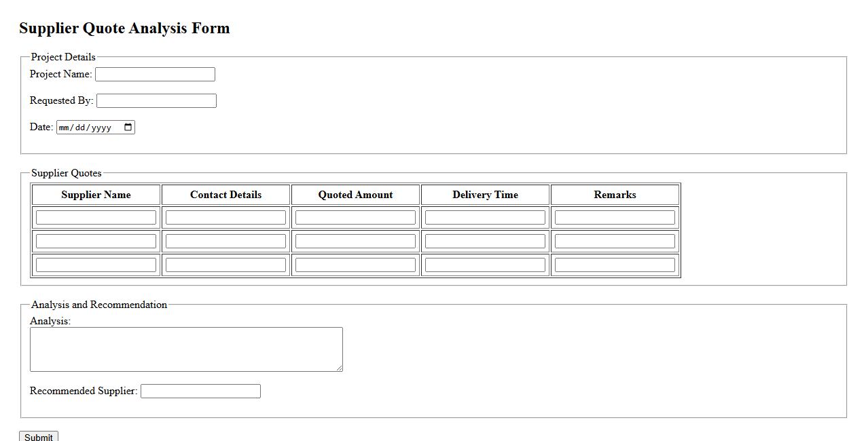Image resolution: width=868 pixels, height=441 pixels.
Task: Click inside the Analysis text area
Action: (x=186, y=349)
